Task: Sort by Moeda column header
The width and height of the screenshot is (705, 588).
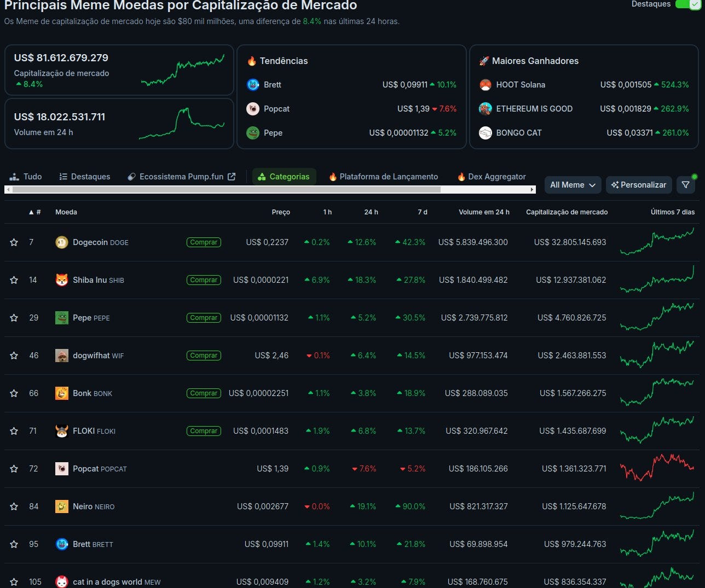Action: click(66, 212)
